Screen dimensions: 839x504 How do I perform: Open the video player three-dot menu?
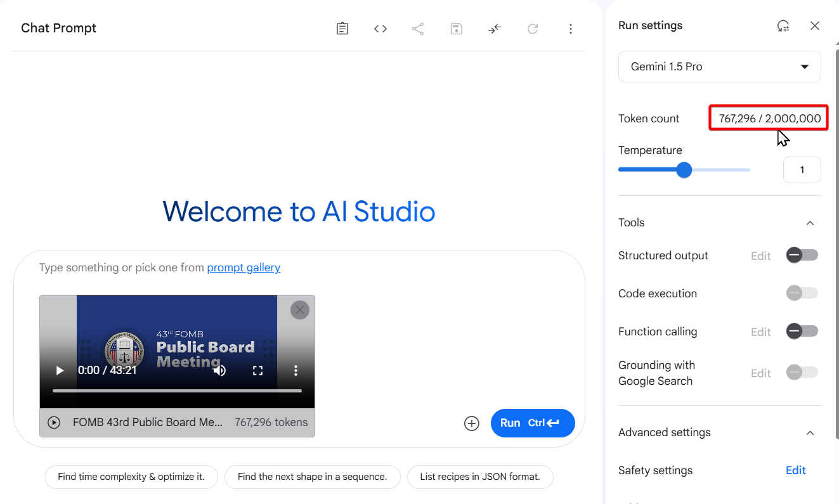click(296, 370)
